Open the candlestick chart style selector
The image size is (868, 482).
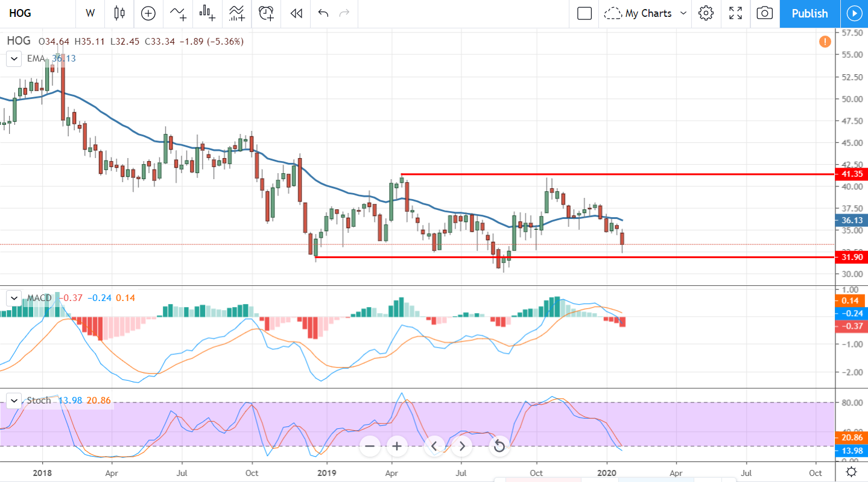tap(119, 13)
